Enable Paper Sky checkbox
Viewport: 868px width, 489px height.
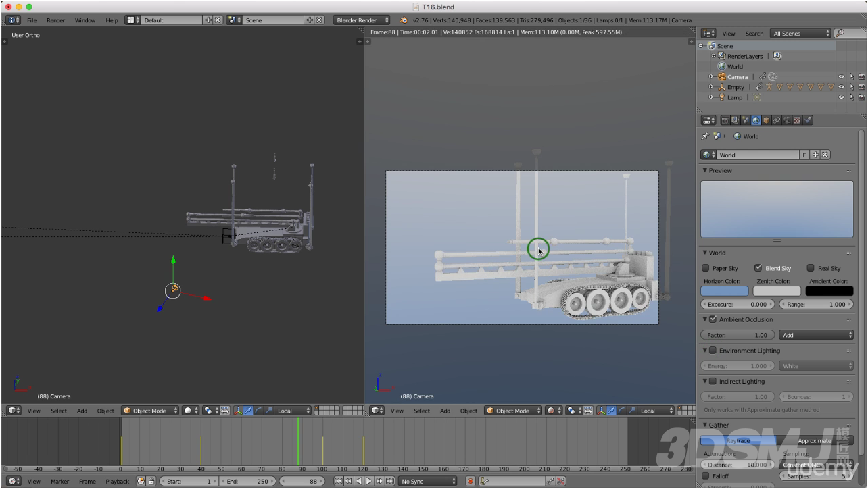pos(706,268)
